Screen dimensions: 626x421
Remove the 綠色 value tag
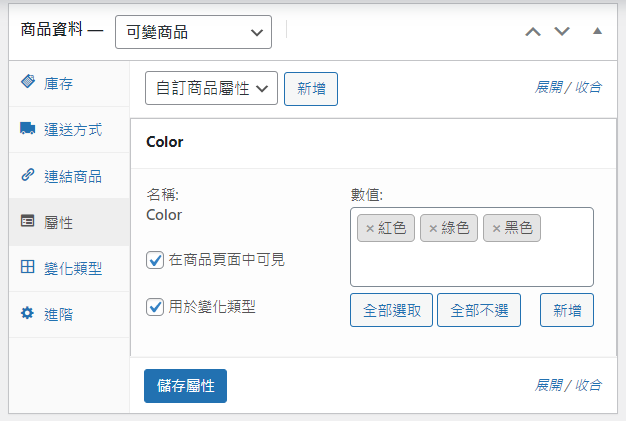click(433, 229)
